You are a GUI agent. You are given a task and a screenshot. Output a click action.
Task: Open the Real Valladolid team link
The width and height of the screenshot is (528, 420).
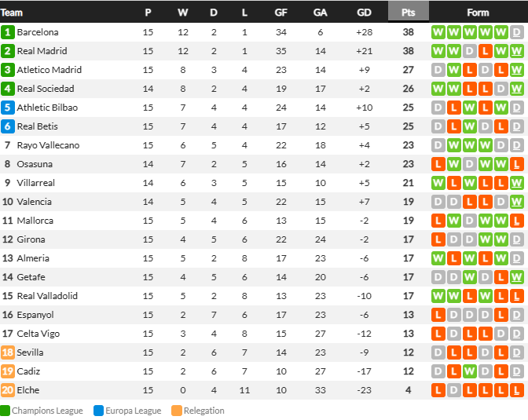pos(47,296)
